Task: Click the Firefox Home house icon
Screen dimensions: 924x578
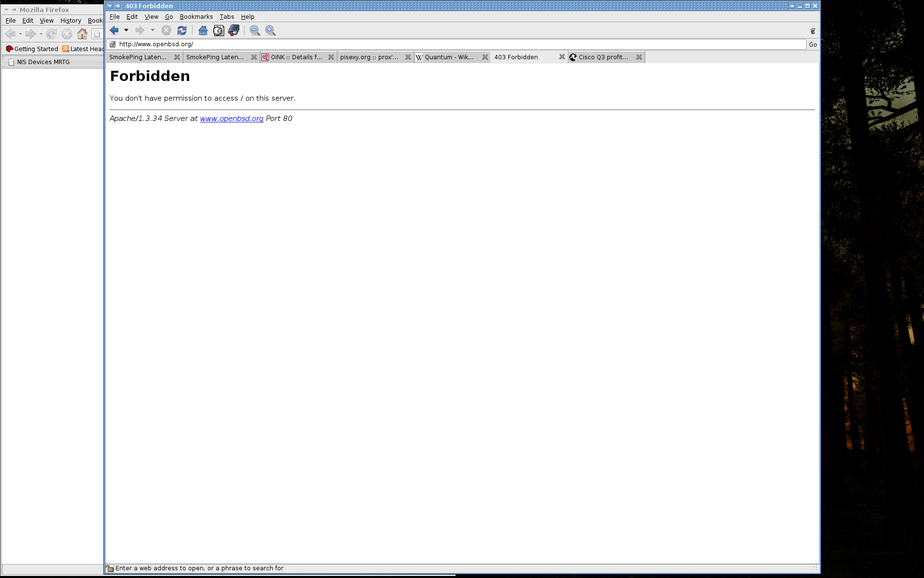Action: click(x=82, y=34)
